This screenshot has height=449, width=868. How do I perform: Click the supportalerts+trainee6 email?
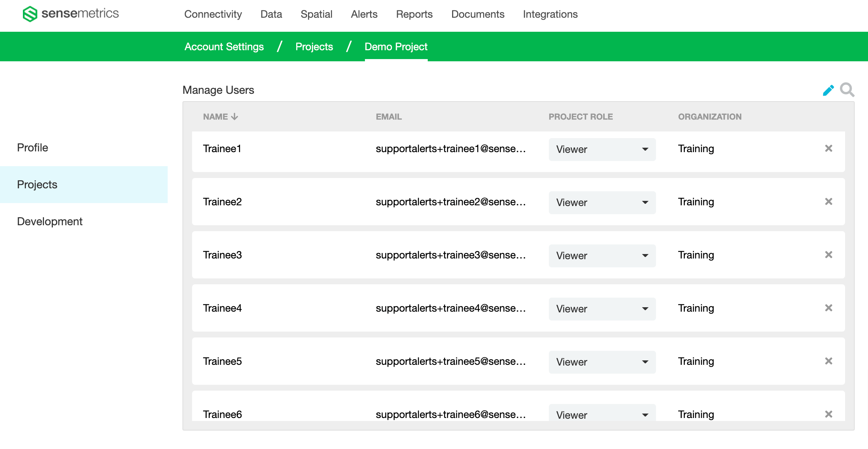point(451,414)
